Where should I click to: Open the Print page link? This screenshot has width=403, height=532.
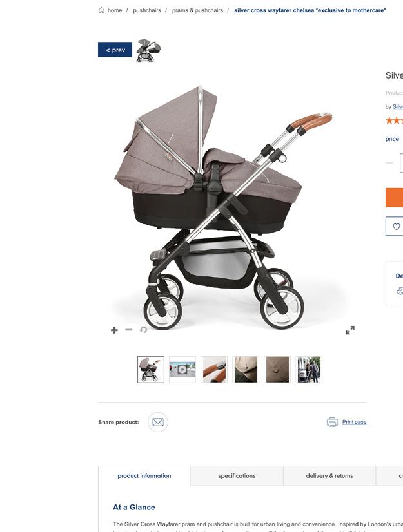pos(354,422)
